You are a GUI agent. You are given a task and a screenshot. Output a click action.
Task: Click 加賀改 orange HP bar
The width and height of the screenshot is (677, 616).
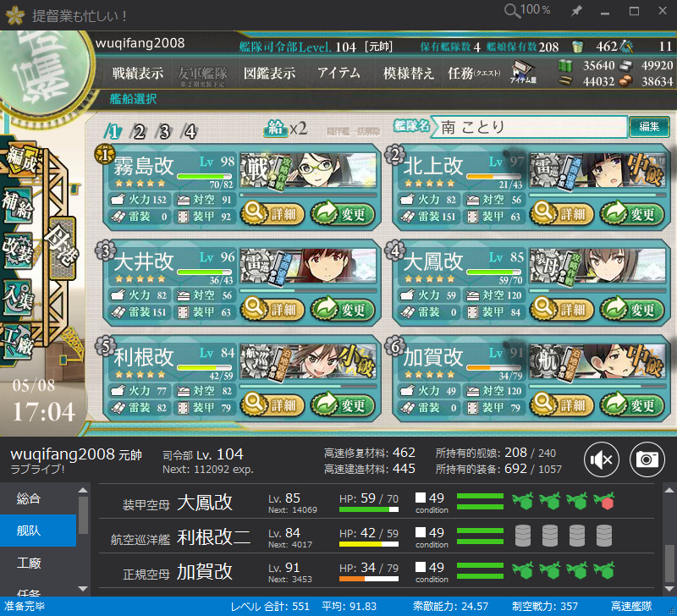369,579
